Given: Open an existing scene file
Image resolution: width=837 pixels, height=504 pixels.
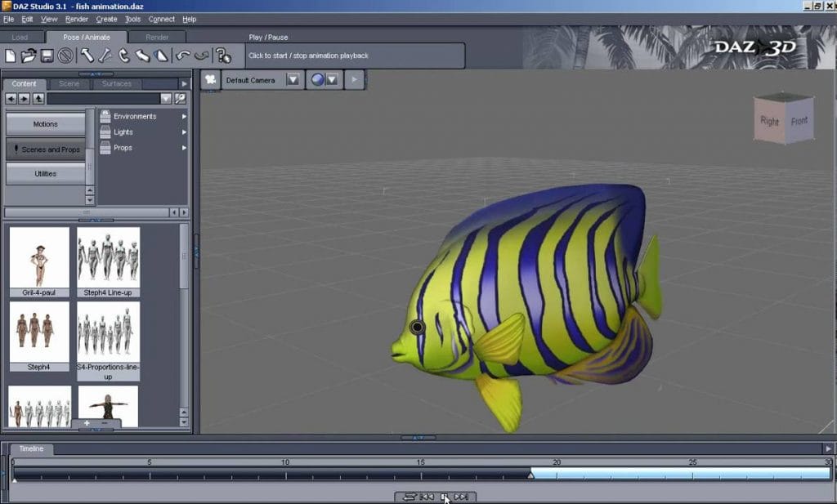Looking at the screenshot, I should [29, 55].
